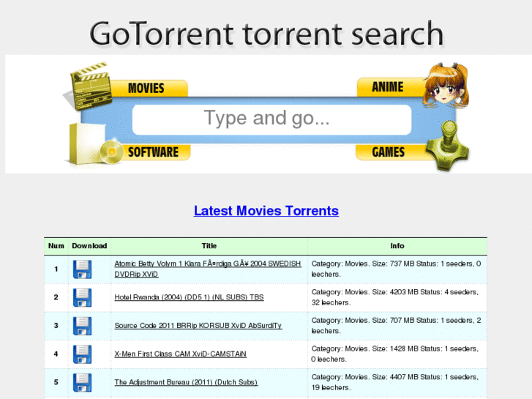Click the Info column header

click(x=397, y=246)
